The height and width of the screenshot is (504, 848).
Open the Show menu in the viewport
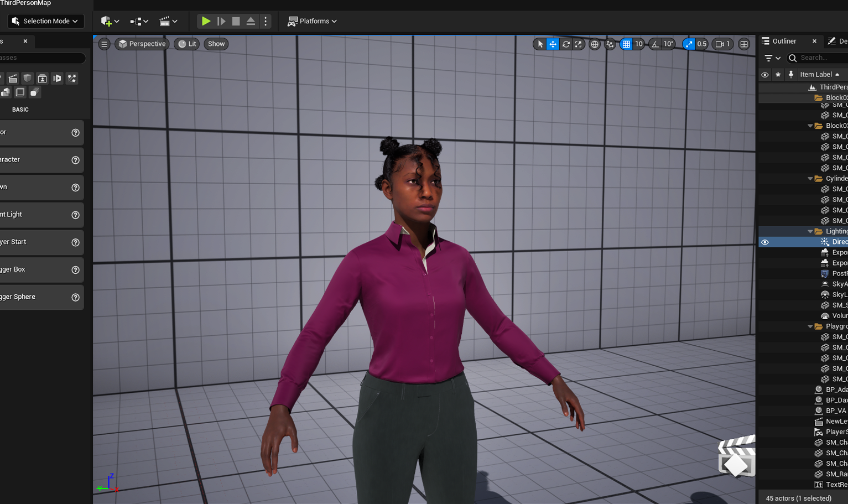(216, 44)
